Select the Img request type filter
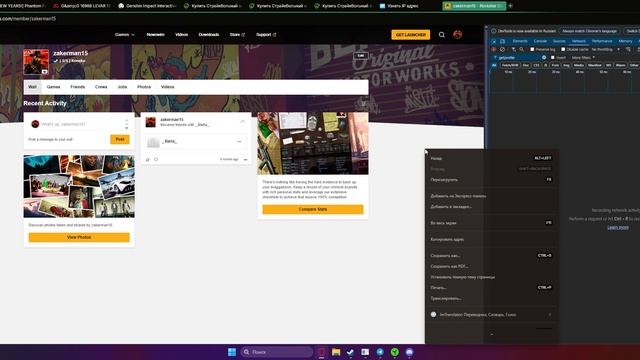This screenshot has height=360, width=640. pos(567,65)
